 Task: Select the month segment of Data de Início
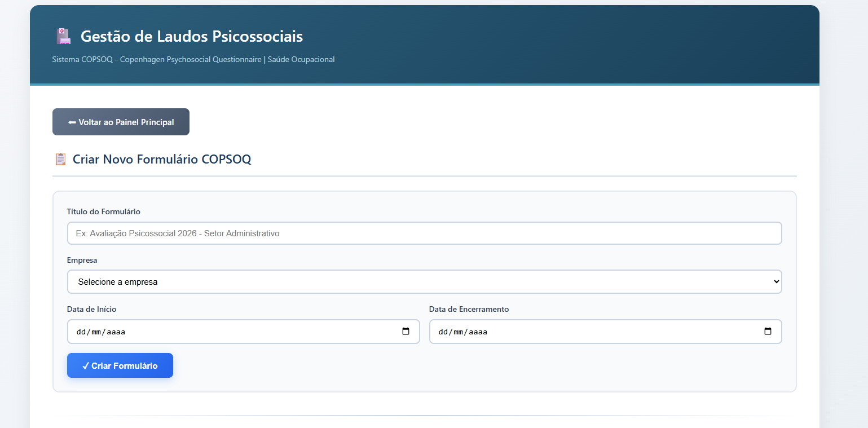(x=96, y=332)
